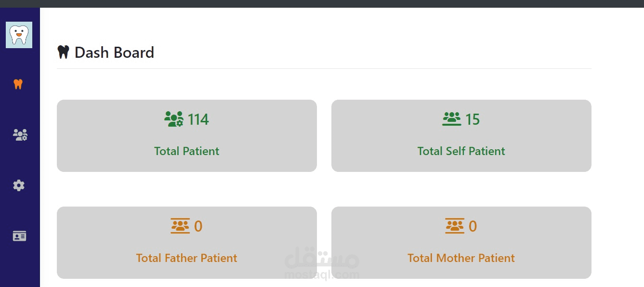This screenshot has height=287, width=644.
Task: Click the Total Mother Patient group icon
Action: [455, 226]
